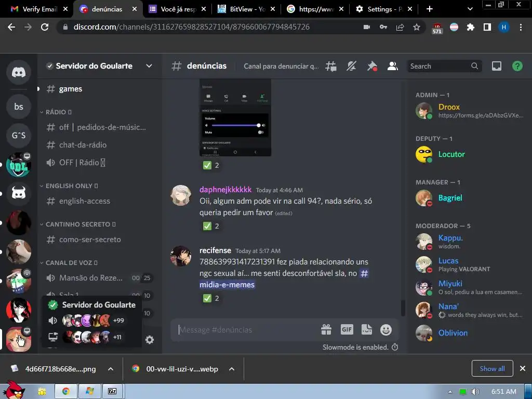Click the search magnifier icon

[x=474, y=66]
